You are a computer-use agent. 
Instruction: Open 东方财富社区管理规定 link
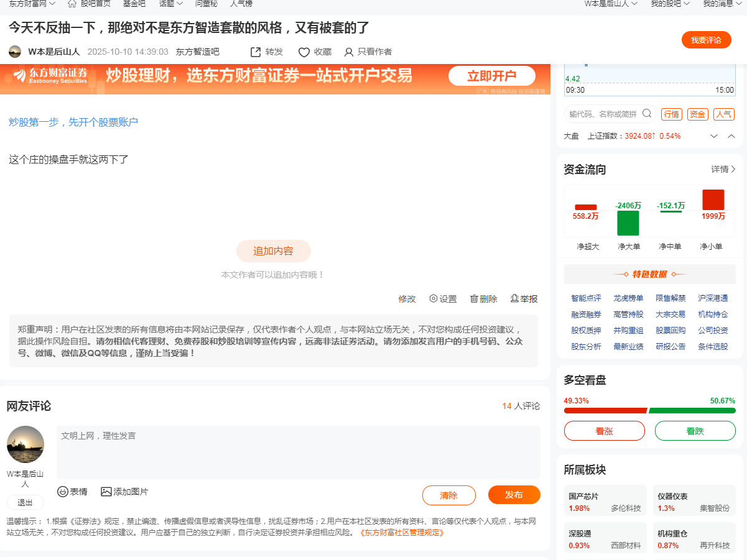[402, 533]
